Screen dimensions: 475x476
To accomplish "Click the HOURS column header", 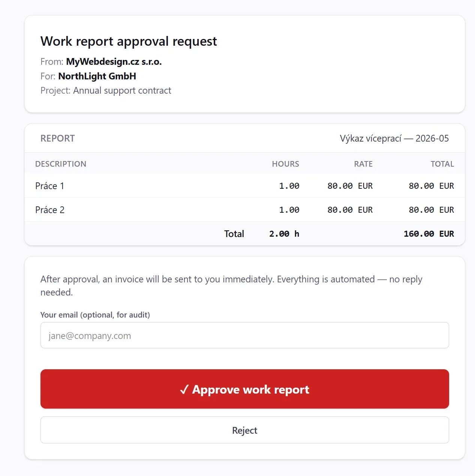I will (286, 164).
